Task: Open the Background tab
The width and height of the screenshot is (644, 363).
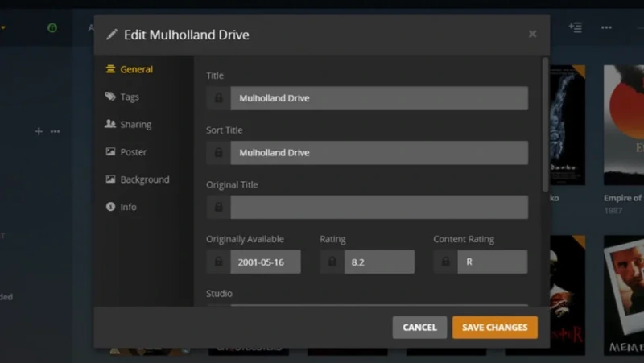Action: pyautogui.click(x=137, y=179)
